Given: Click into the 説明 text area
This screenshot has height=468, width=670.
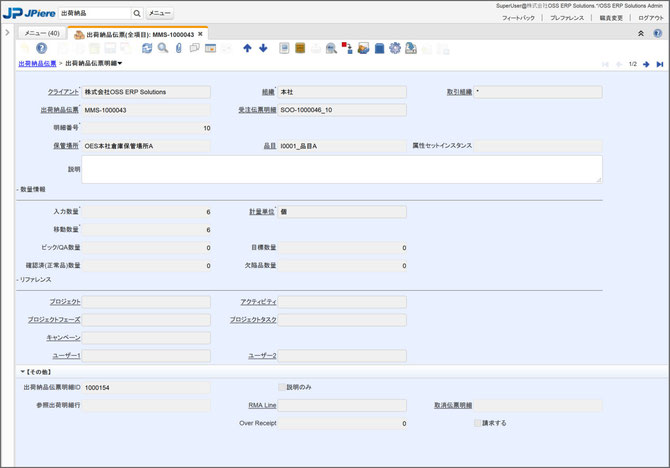Looking at the screenshot, I should 342,169.
